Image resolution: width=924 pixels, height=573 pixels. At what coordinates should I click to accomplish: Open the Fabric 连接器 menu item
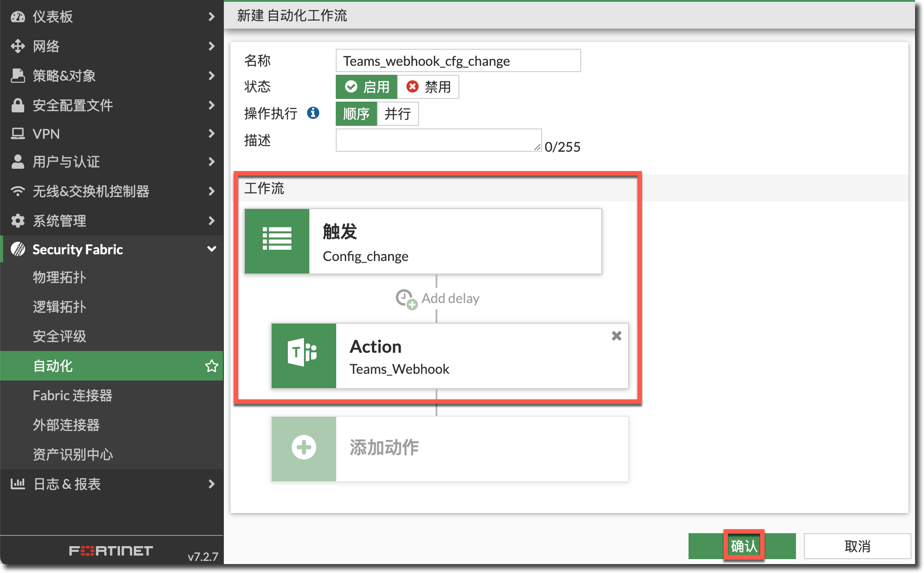[x=73, y=395]
